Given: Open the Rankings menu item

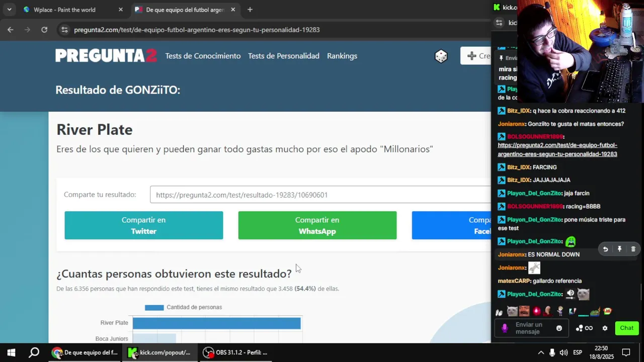Looking at the screenshot, I should click(x=342, y=56).
